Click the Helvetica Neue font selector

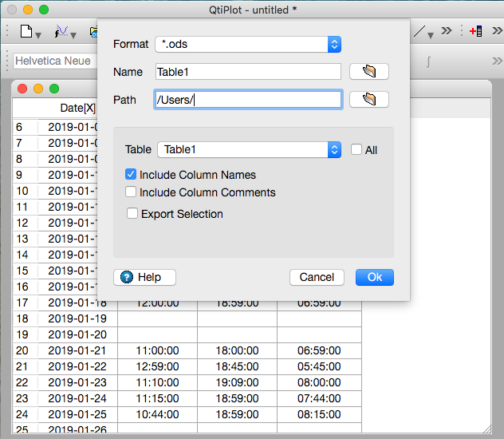point(53,61)
